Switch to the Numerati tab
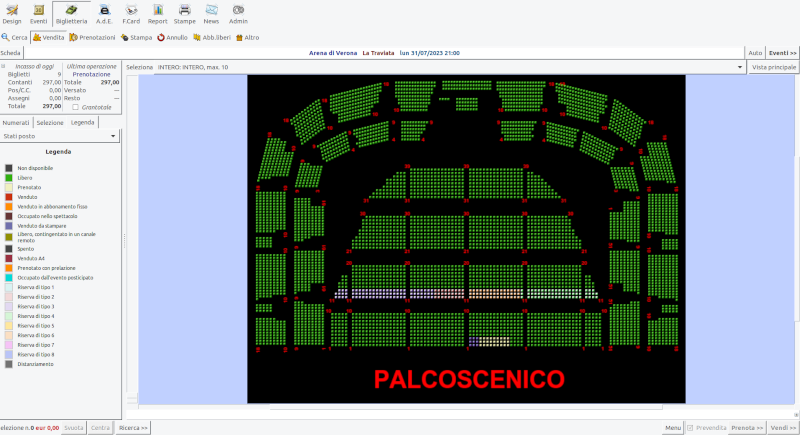The width and height of the screenshot is (800, 435). [x=16, y=122]
